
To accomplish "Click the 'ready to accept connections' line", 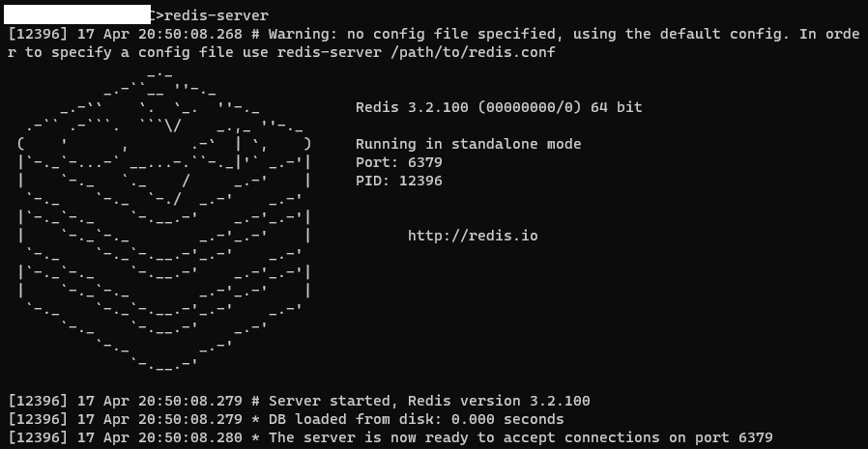I will click(391, 438).
